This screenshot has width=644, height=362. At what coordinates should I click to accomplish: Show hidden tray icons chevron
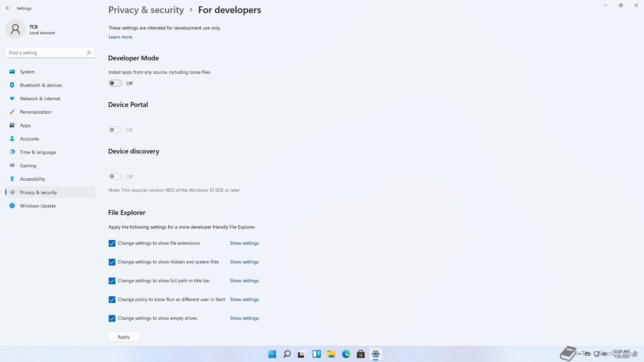[579, 354]
